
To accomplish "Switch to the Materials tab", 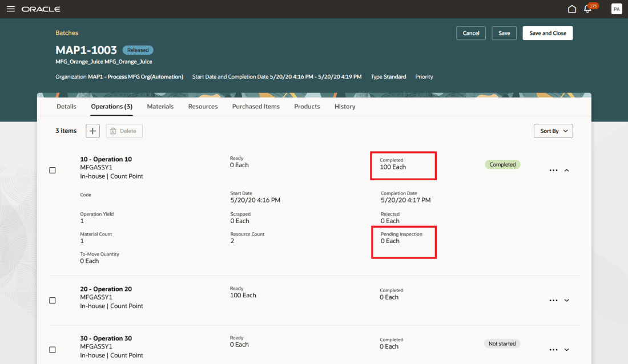I will pyautogui.click(x=160, y=107).
